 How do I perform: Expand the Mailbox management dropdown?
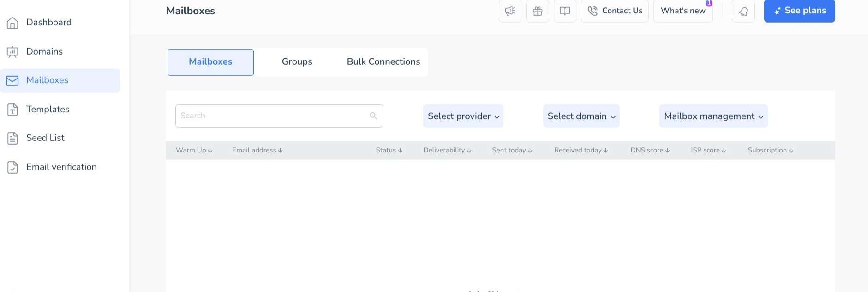coord(713,116)
